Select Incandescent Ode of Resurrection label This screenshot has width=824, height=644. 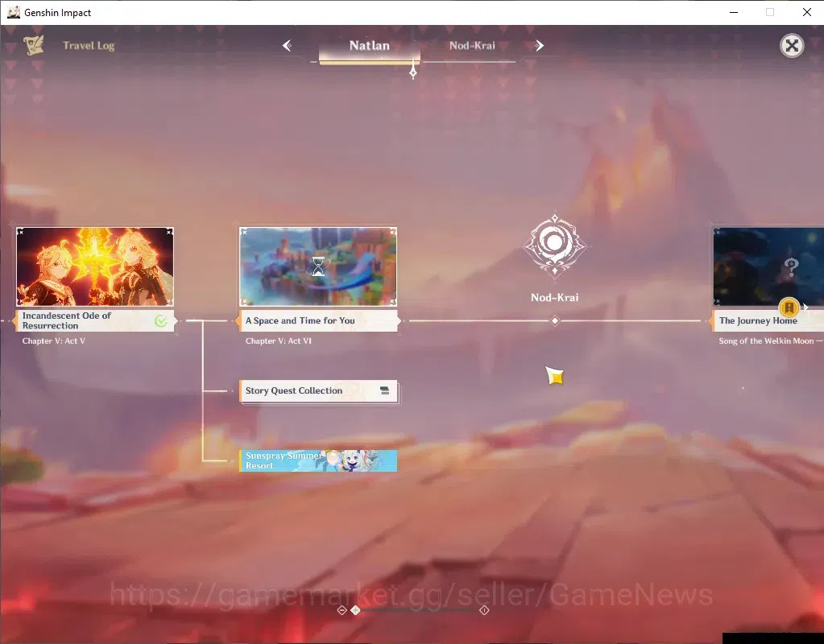[95, 320]
